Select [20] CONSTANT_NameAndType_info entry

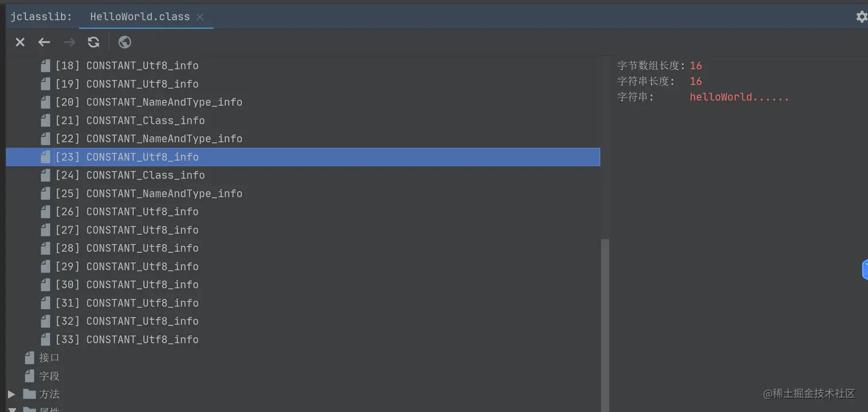point(164,102)
